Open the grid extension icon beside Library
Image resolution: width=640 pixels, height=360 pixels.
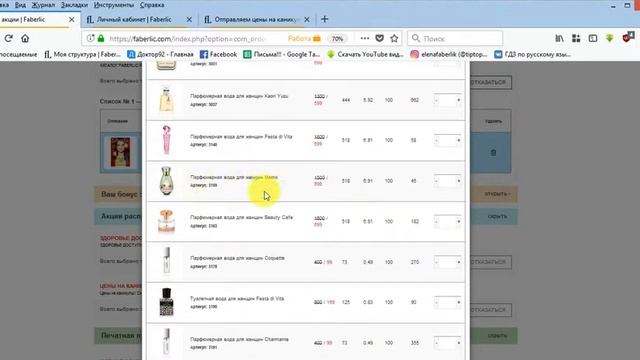pos(576,38)
